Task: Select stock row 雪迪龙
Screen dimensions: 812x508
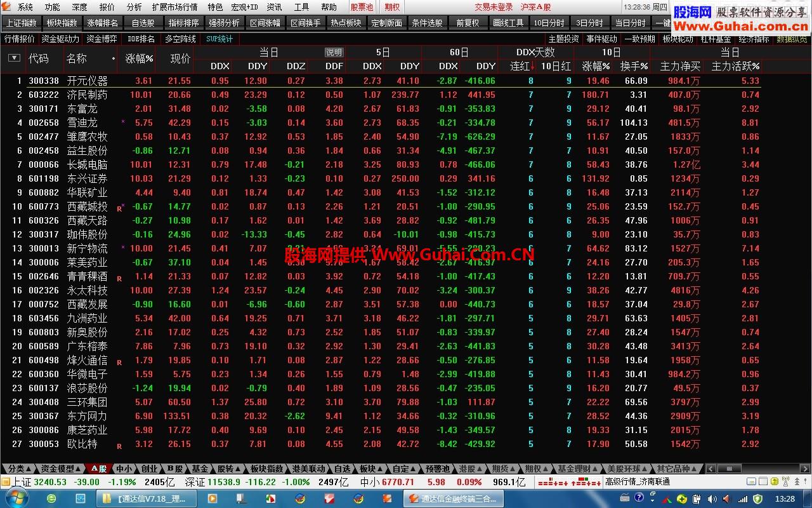Action: click(381, 123)
